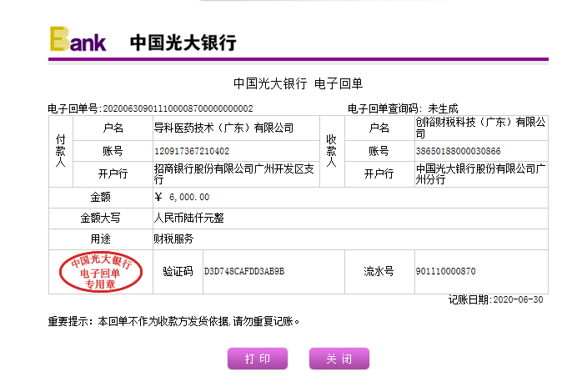Select serial number 901110000870
The height and width of the screenshot is (392, 582).
(445, 271)
